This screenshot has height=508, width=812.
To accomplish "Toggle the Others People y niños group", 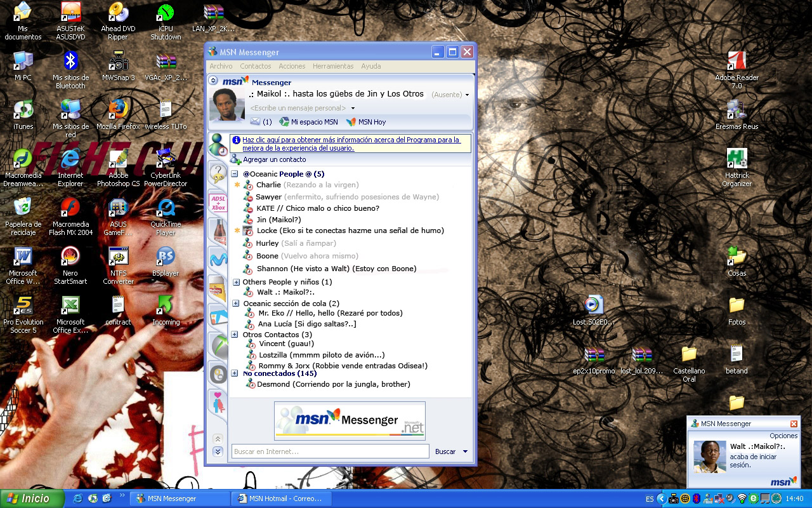I will click(x=236, y=282).
